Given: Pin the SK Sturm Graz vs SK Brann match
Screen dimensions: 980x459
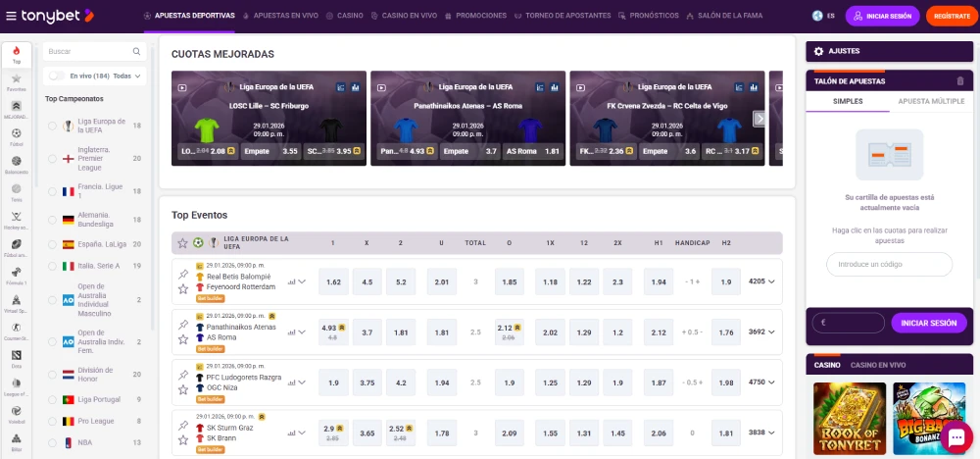Looking at the screenshot, I should 183,426.
